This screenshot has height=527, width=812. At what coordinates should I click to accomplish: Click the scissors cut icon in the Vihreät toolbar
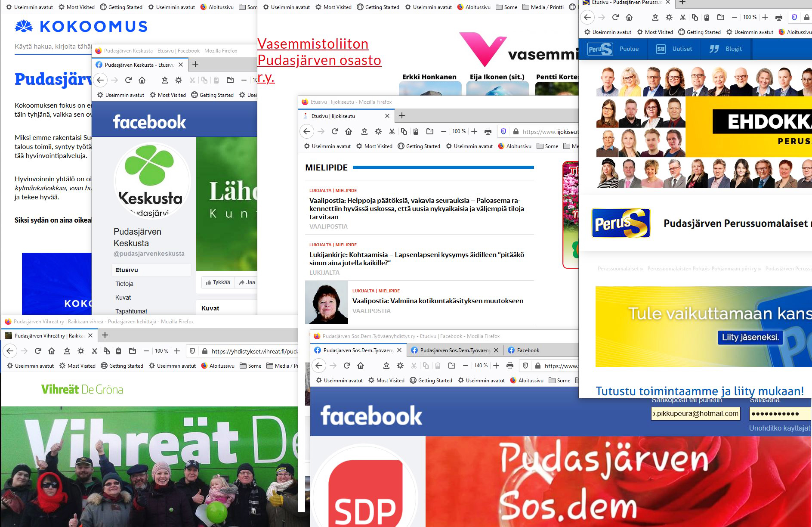click(95, 351)
